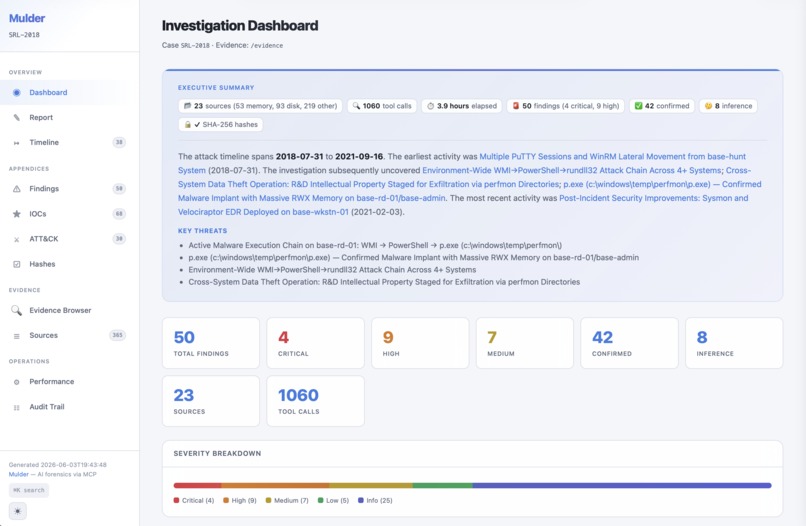Click the 8 Inference card
The image size is (806, 526).
pos(734,343)
